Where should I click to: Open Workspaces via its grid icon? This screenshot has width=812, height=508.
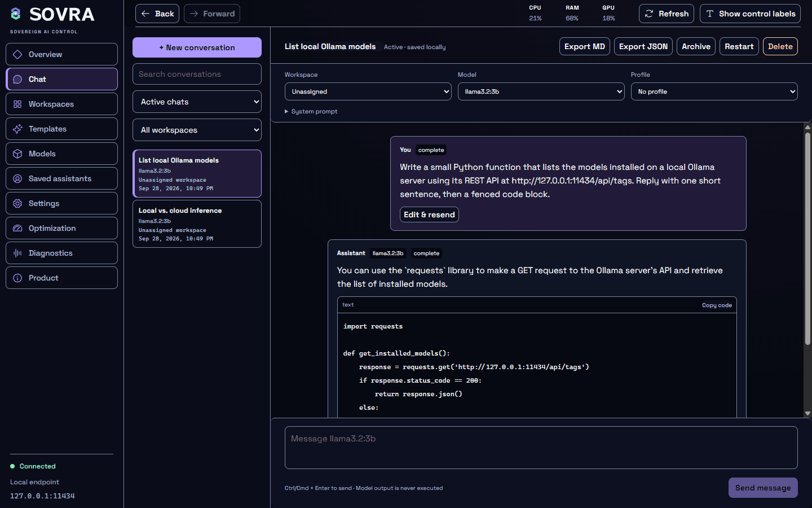click(x=17, y=104)
